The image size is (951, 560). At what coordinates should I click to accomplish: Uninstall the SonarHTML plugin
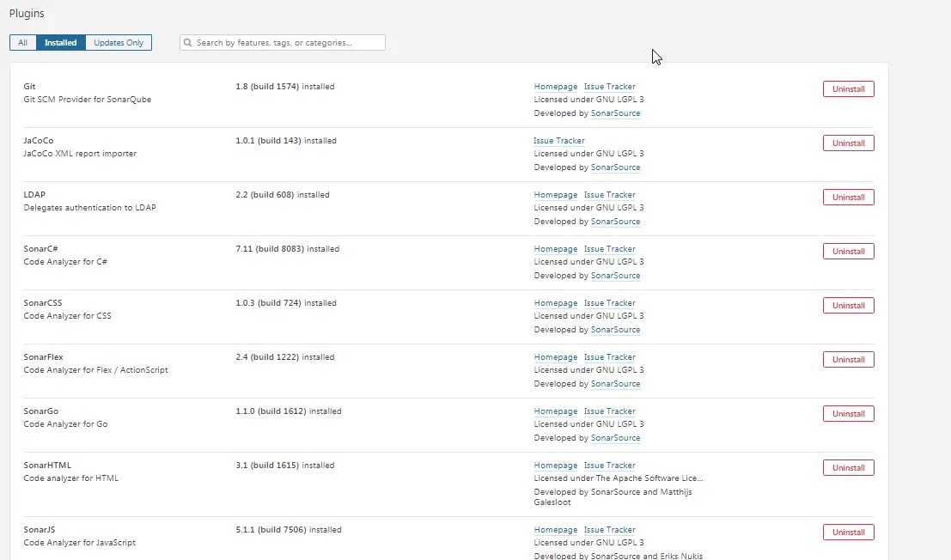[849, 468]
